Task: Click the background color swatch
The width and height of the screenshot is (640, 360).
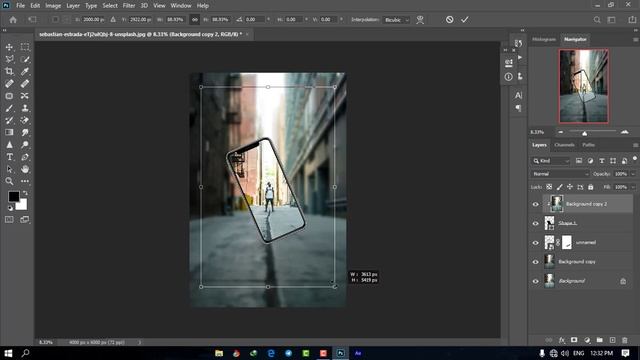Action: pyautogui.click(x=22, y=204)
